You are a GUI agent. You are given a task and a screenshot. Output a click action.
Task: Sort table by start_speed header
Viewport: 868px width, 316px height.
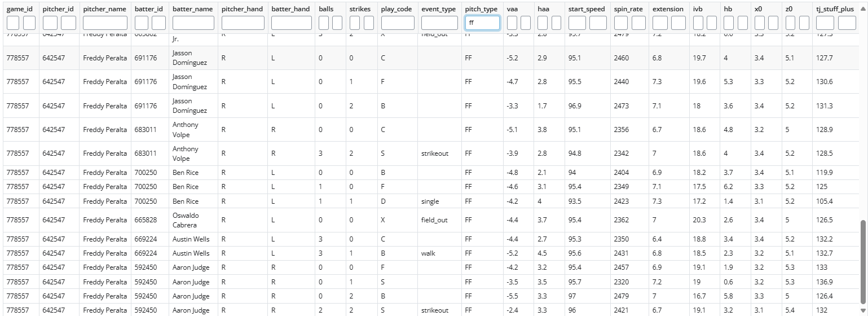(587, 9)
